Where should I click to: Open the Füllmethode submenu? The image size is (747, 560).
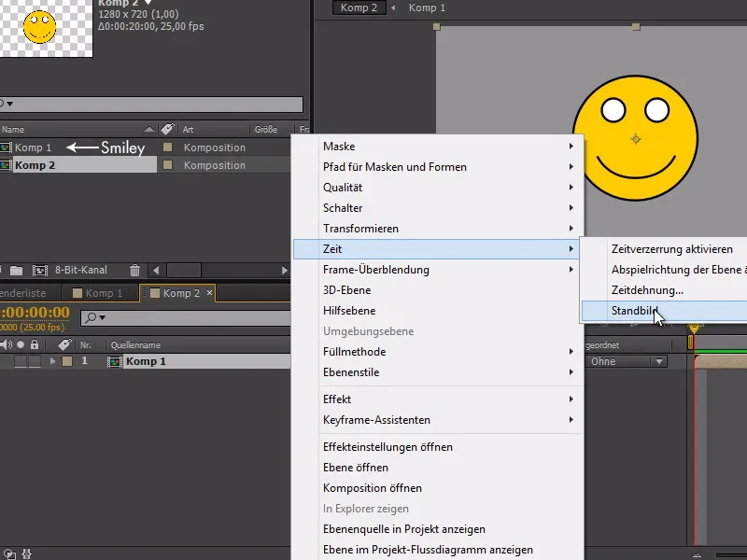point(437,352)
